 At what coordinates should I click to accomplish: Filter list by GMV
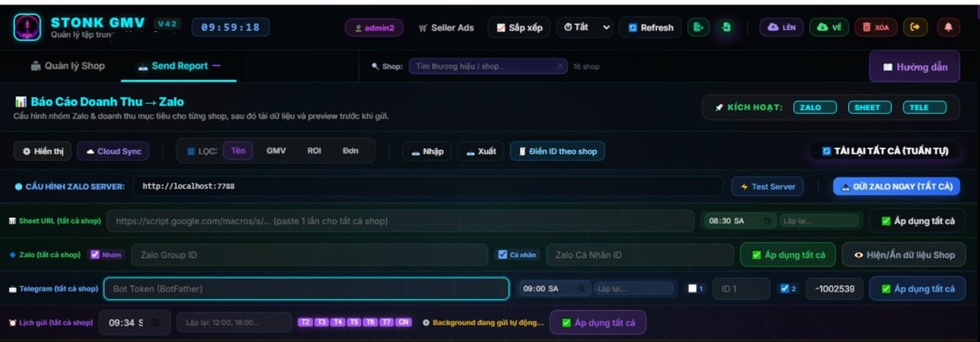tap(276, 151)
